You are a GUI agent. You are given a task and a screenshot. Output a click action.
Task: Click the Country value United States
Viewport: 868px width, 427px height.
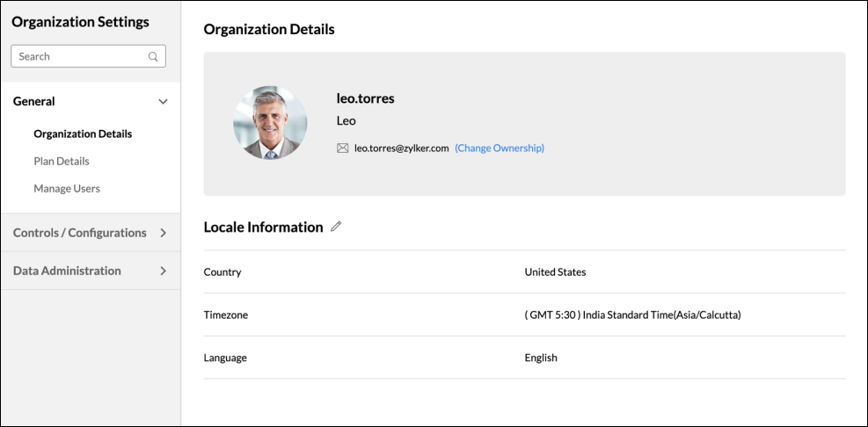[x=555, y=272]
